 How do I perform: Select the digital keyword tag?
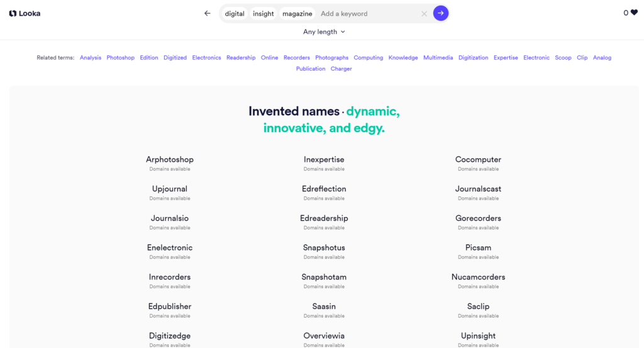coord(235,14)
